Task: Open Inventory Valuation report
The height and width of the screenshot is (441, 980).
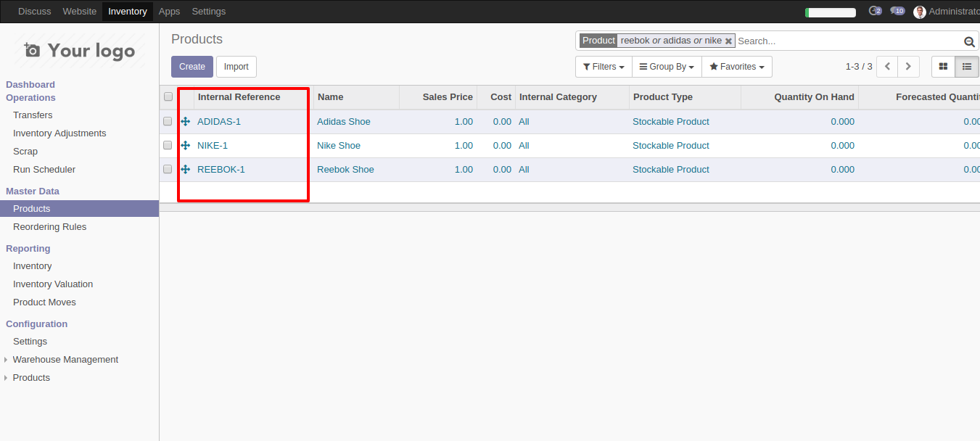Action: (x=53, y=284)
